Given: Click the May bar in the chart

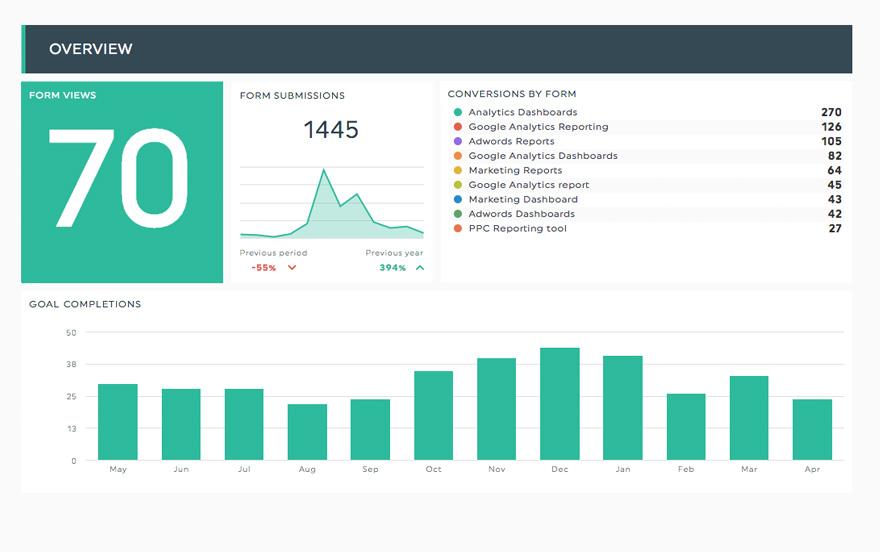Looking at the screenshot, I should (118, 422).
